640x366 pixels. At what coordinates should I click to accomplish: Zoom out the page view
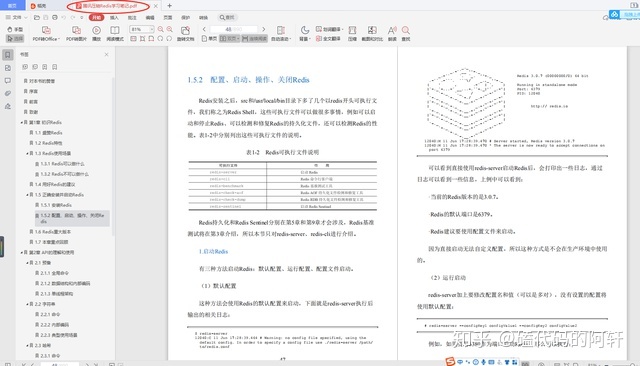161,29
